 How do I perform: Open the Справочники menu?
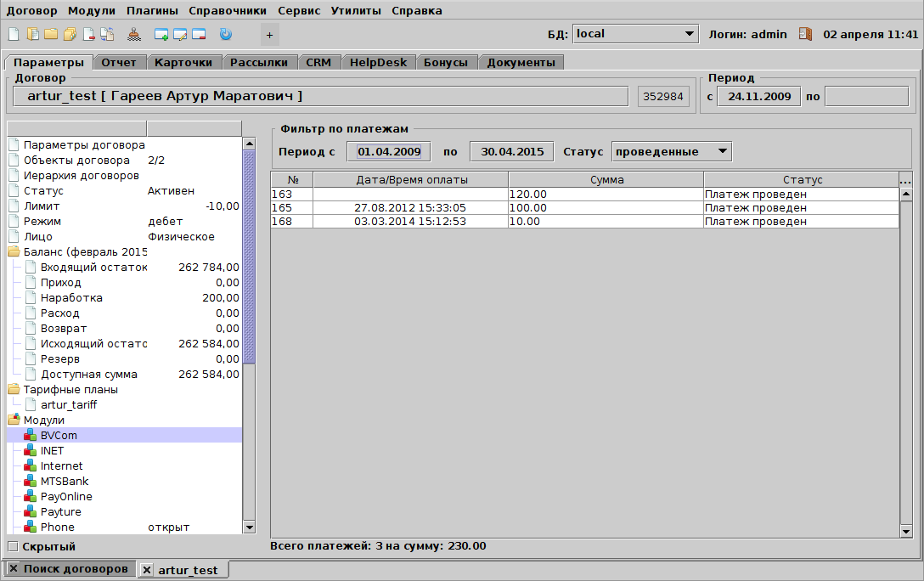(x=224, y=11)
